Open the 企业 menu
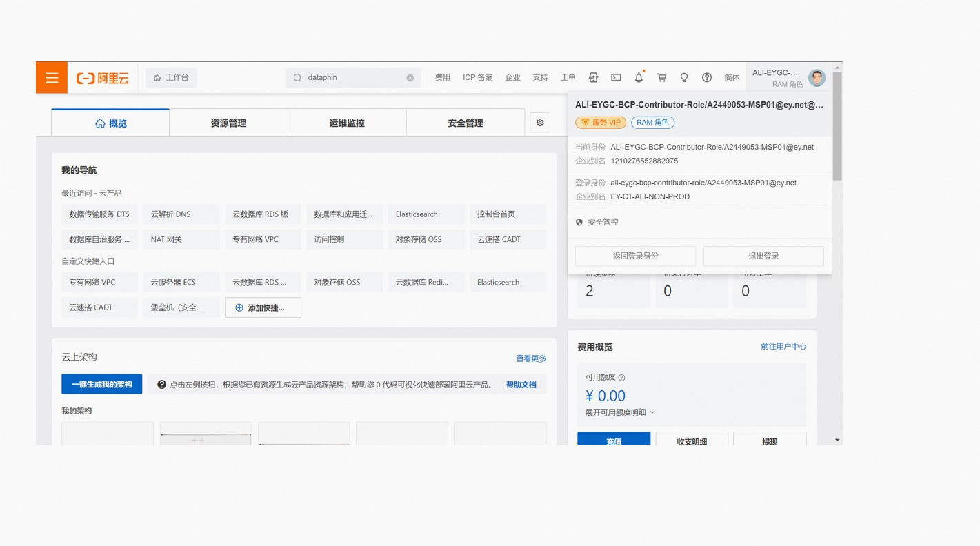Image resolution: width=980 pixels, height=546 pixels. coord(512,78)
